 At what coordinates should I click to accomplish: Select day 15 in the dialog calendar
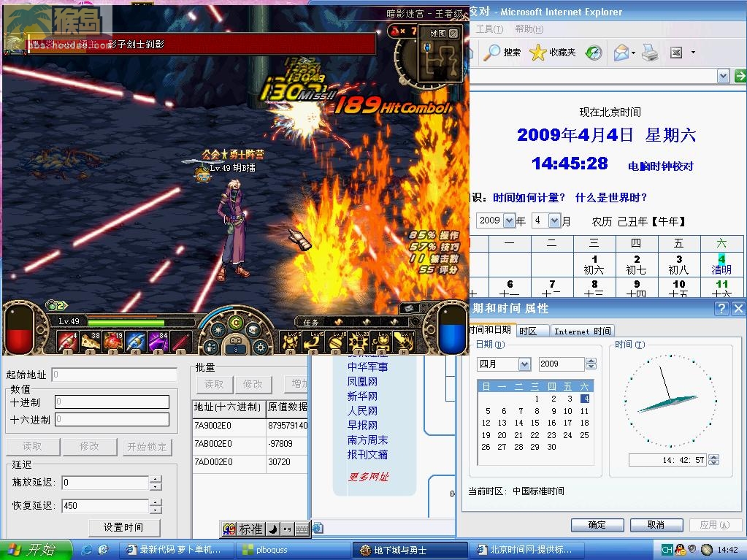535,423
